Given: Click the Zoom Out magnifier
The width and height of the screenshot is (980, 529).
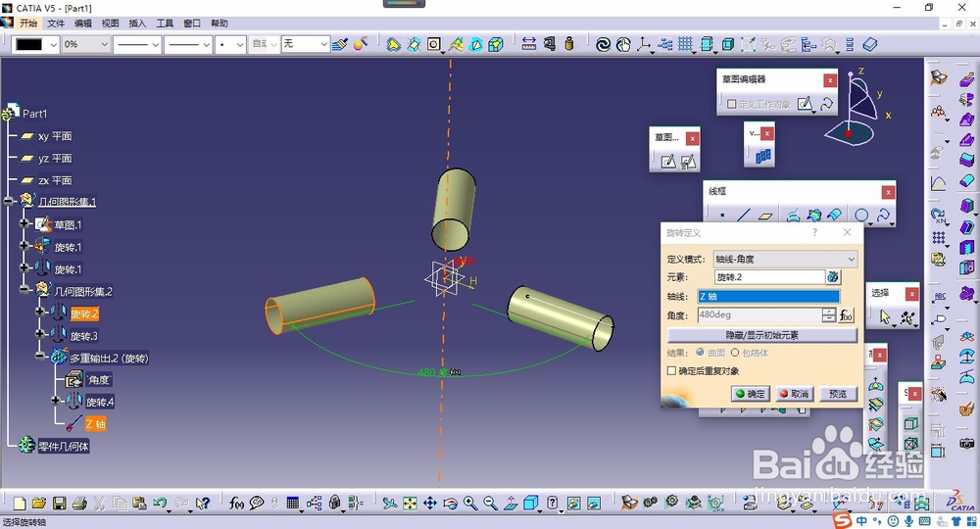Looking at the screenshot, I should [x=490, y=503].
